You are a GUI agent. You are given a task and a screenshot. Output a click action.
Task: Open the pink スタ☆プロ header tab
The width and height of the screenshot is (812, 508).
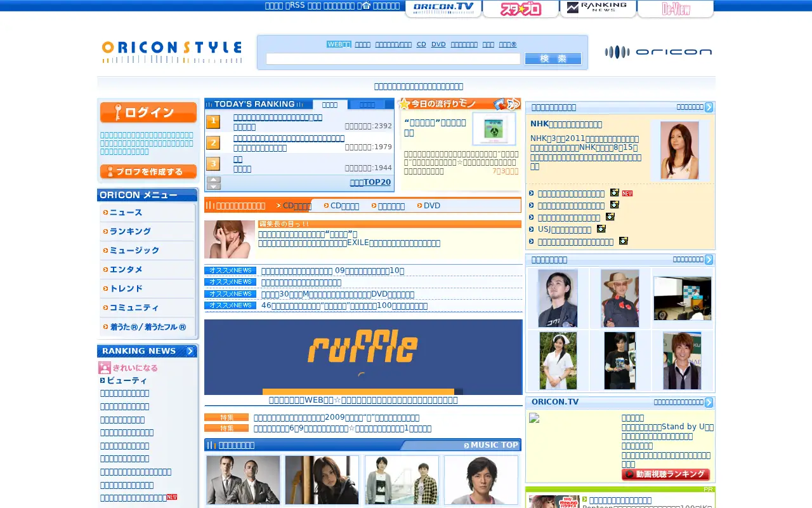521,9
